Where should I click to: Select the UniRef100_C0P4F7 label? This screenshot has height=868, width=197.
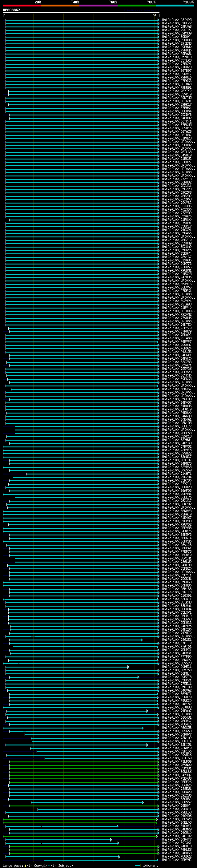(177, 839)
